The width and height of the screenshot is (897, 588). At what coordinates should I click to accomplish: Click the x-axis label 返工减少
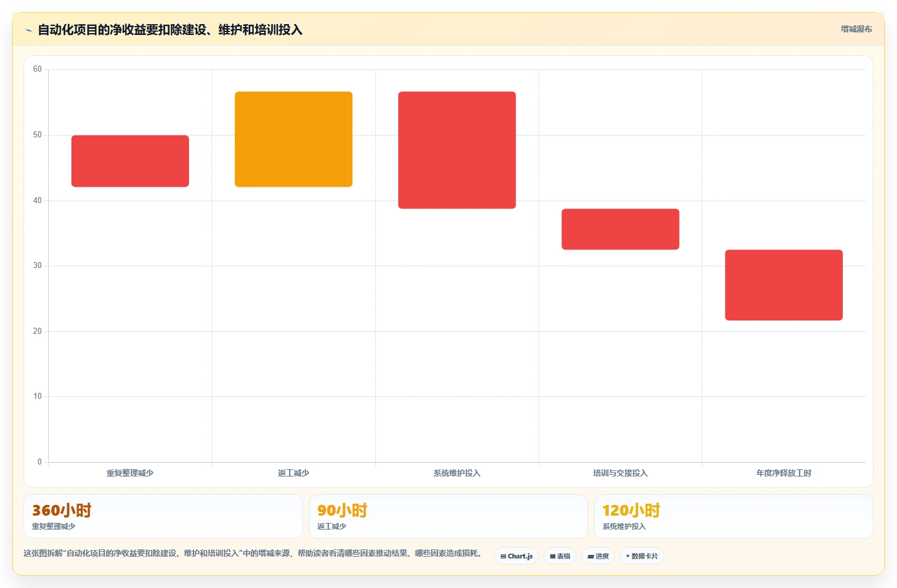point(293,473)
